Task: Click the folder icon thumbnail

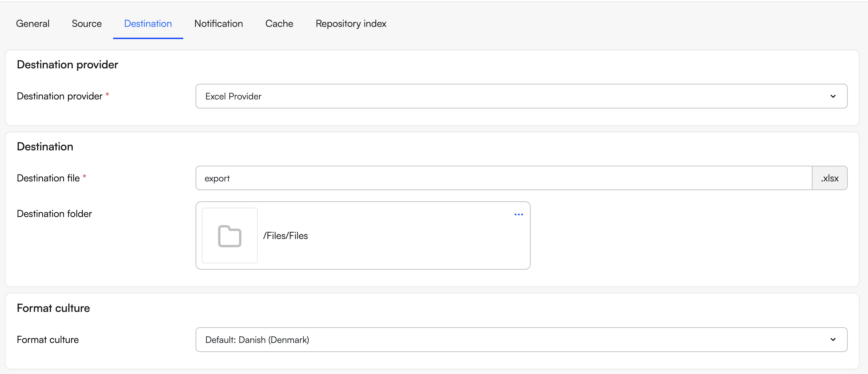Action: [230, 236]
